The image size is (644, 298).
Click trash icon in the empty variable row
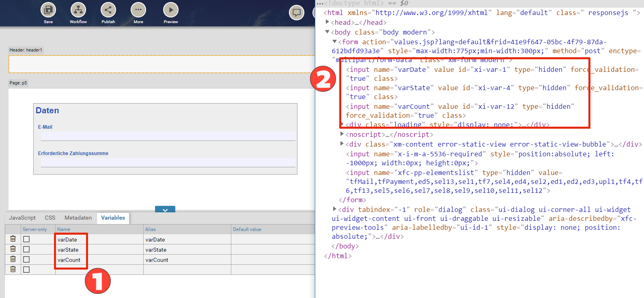click(x=13, y=269)
